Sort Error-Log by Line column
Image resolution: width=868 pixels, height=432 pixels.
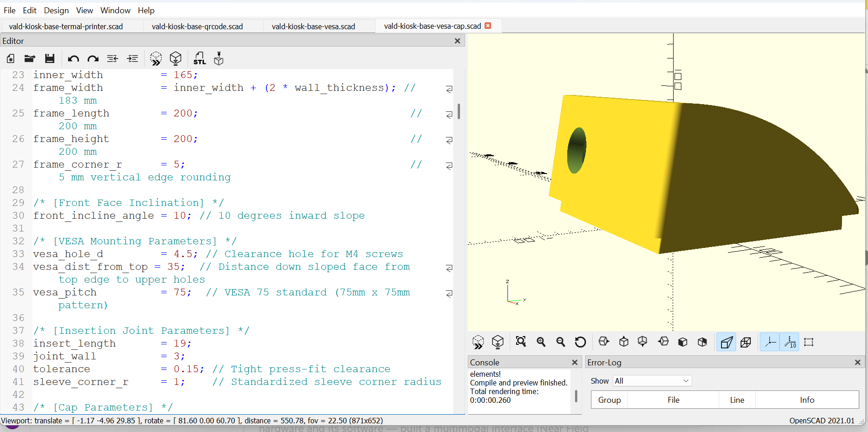coord(737,400)
